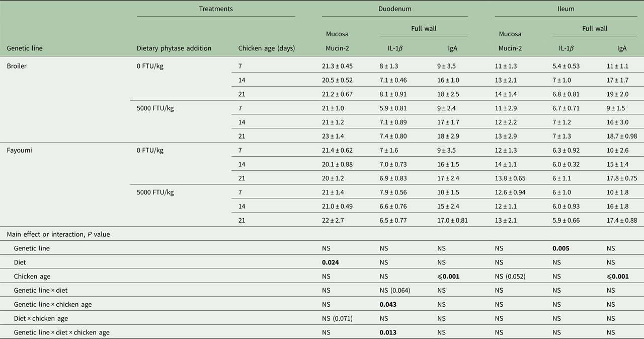
Task: Select the Duodenum column group header
Action: coord(394,9)
